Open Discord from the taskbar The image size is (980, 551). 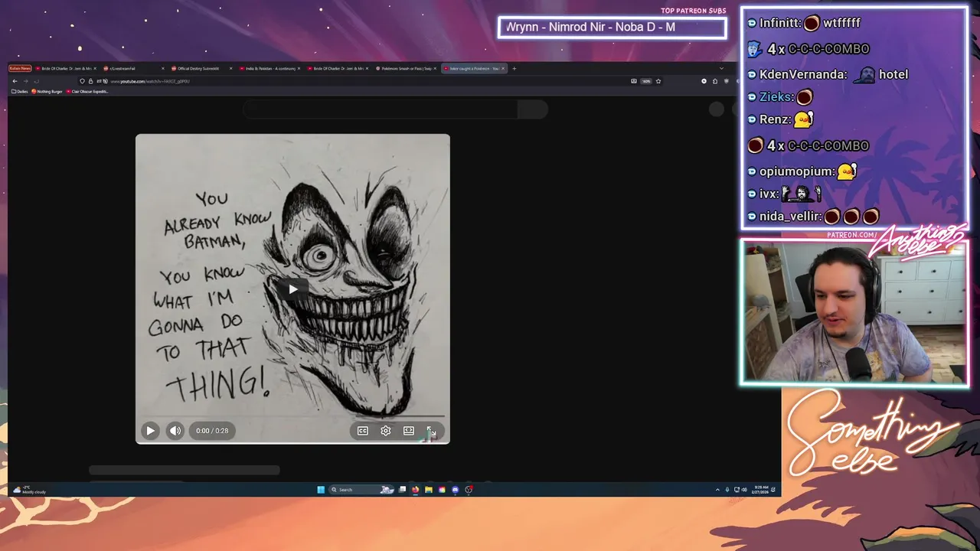[455, 490]
